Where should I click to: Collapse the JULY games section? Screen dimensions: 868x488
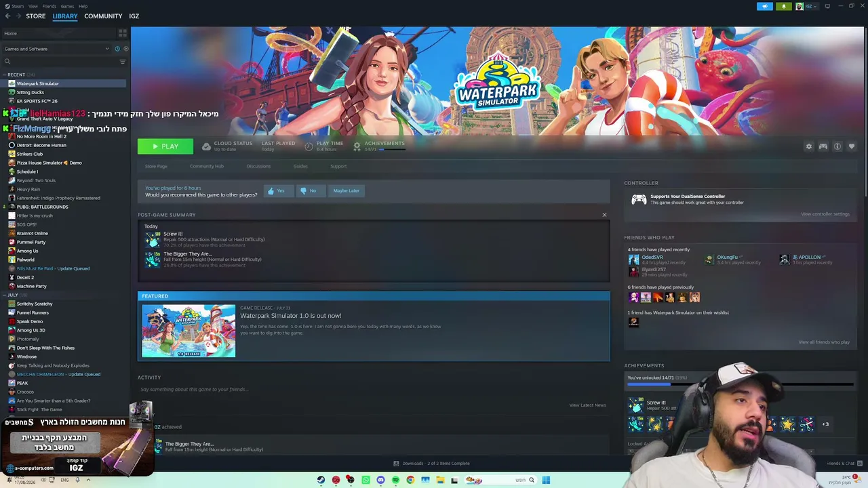click(5, 295)
